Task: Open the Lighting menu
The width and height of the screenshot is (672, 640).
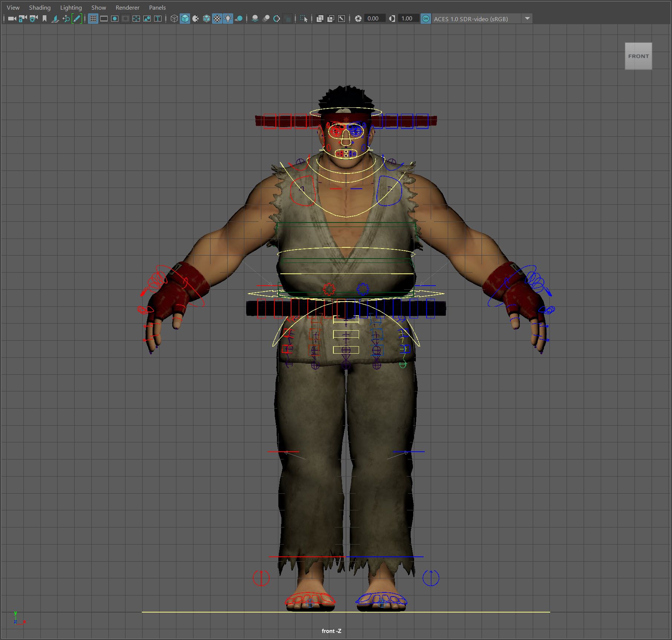Action: pos(71,7)
